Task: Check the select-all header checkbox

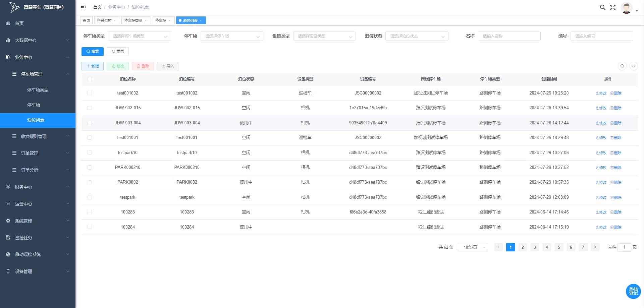Action: [x=90, y=79]
